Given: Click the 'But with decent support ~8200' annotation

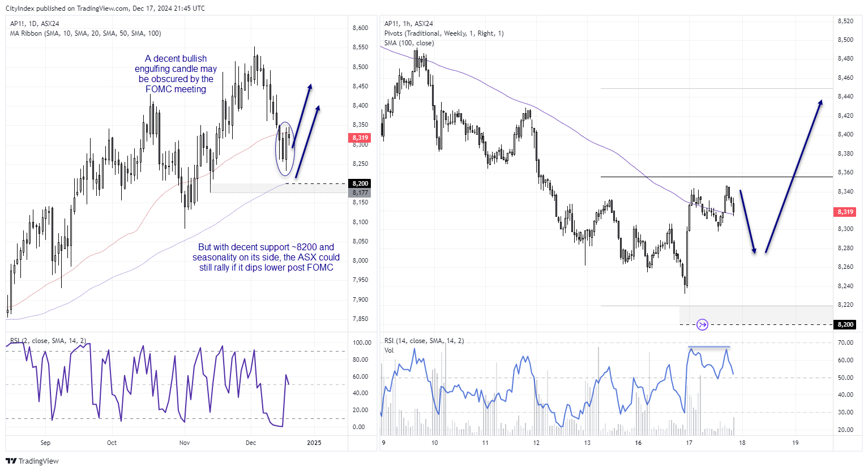Looking at the screenshot, I should click(266, 258).
